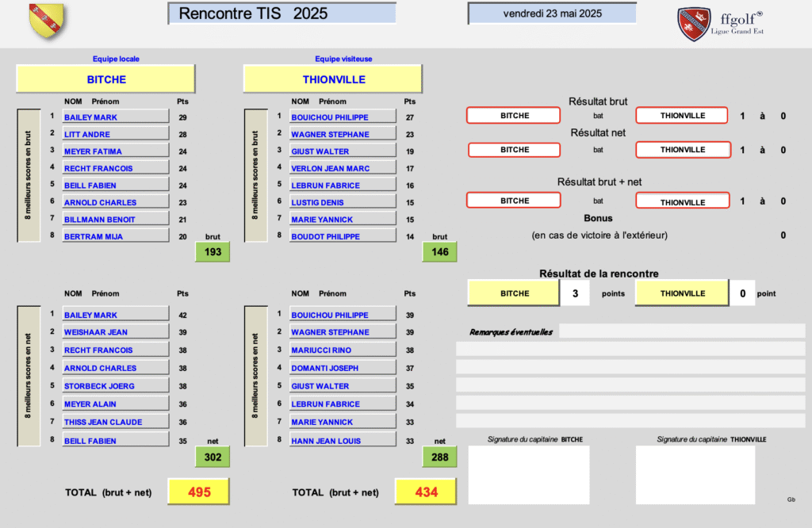This screenshot has width=812, height=528.
Task: Click the BOUDOT PHILIPPE name cell
Action: (x=342, y=236)
